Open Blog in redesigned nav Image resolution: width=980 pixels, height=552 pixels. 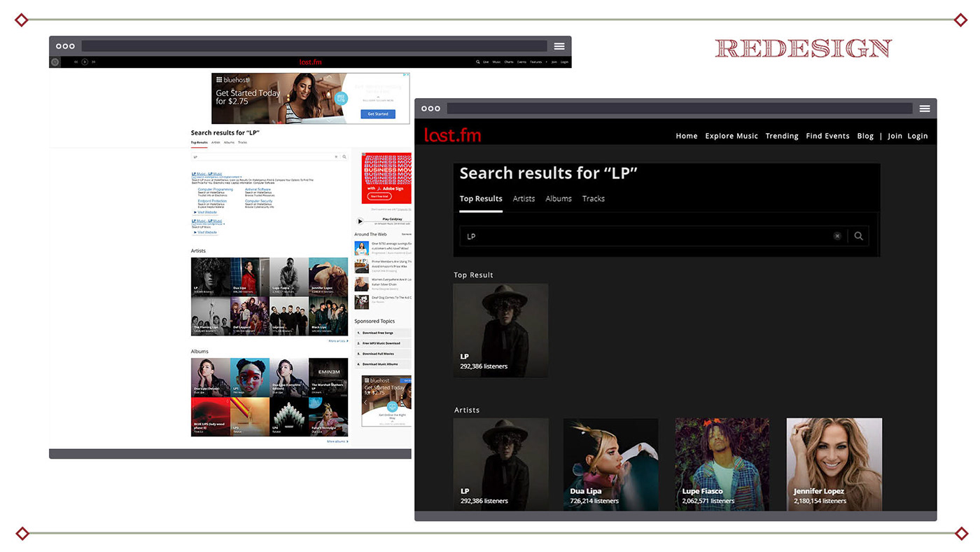click(865, 136)
